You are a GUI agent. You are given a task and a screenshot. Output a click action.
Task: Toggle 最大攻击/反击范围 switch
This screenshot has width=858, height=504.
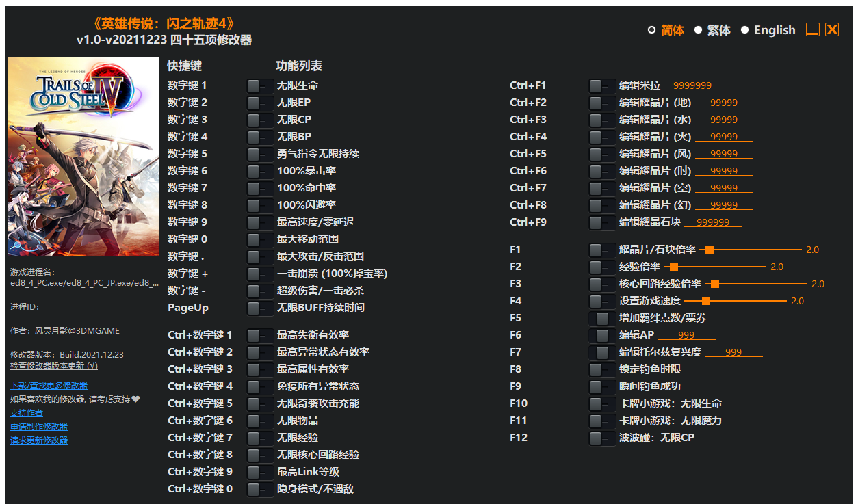(x=260, y=256)
